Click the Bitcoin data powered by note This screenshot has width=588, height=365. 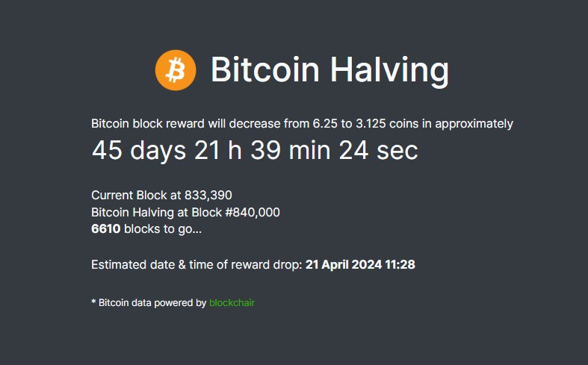point(149,303)
